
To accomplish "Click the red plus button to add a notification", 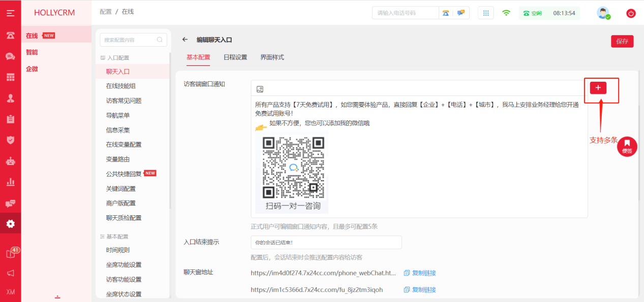I will [x=598, y=88].
